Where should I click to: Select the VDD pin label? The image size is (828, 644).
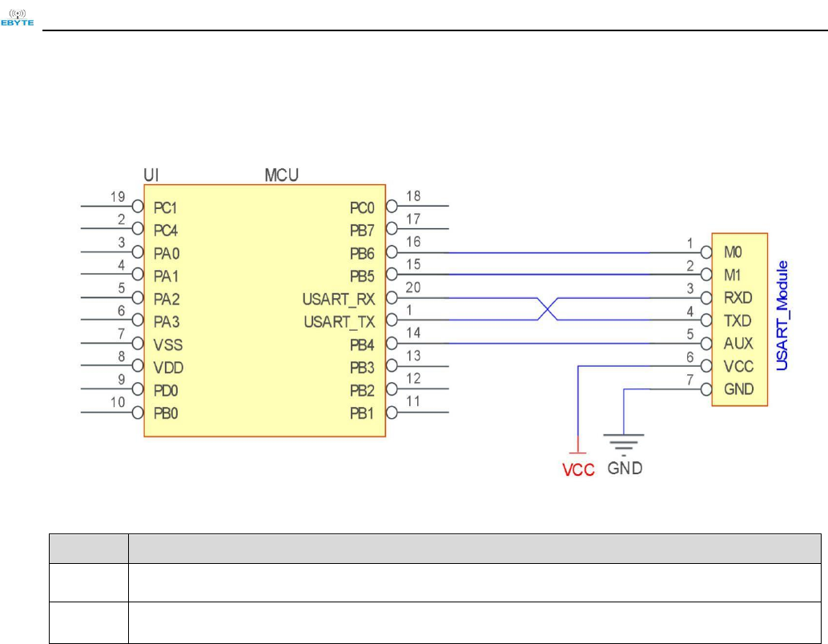click(167, 368)
